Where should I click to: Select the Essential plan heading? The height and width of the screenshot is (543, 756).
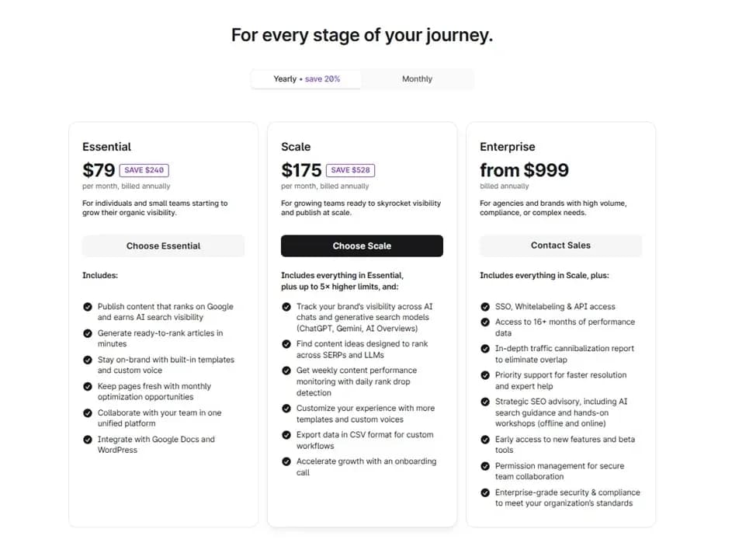pyautogui.click(x=106, y=146)
